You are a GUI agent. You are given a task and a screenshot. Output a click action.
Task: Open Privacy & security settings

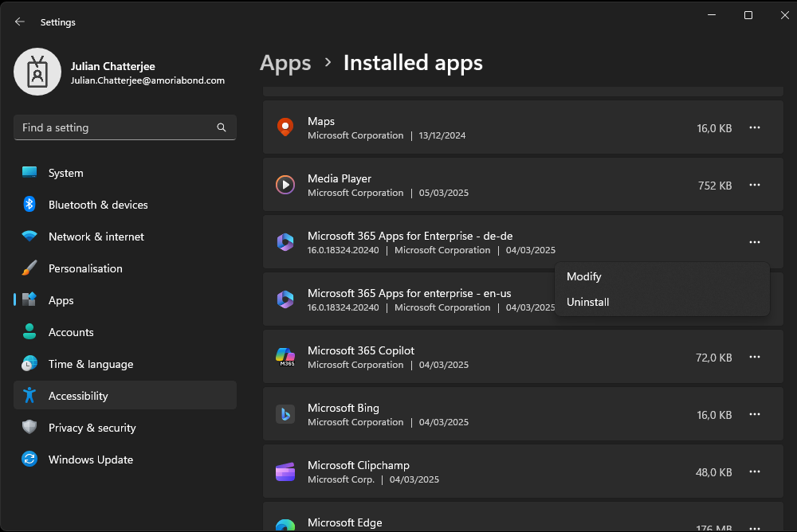(125, 428)
